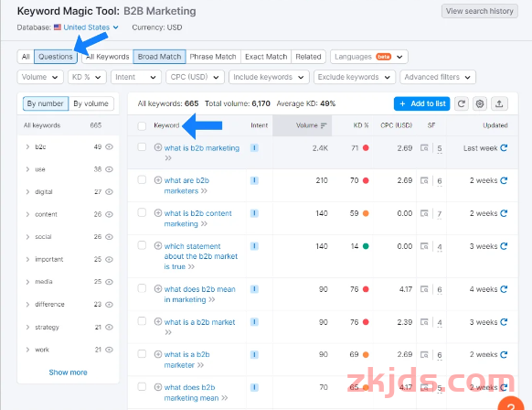Click the Volume column sort icon
This screenshot has height=410, width=532.
tap(324, 125)
